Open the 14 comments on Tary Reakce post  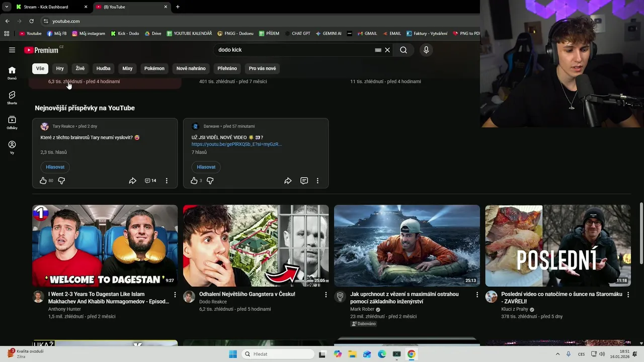[150, 180]
